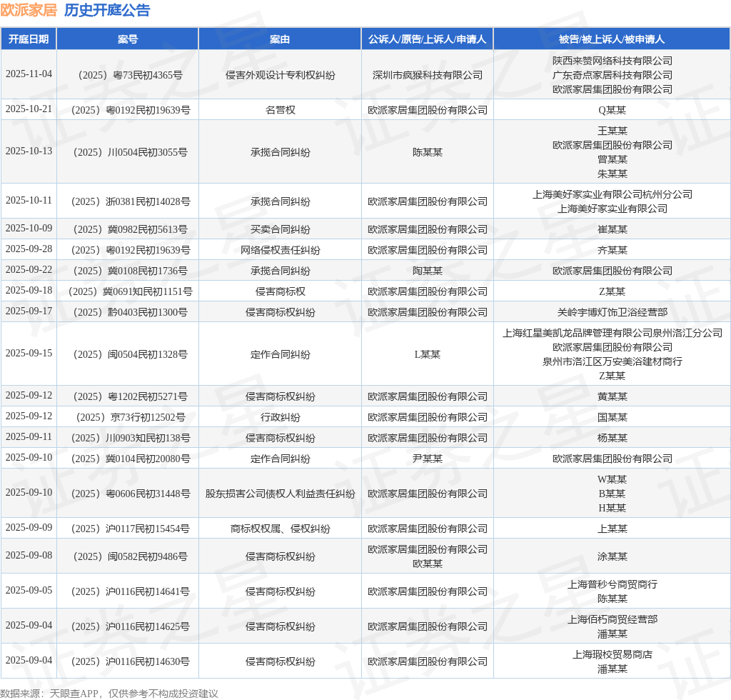Click defendant 朱某某
Screen dimensions: 731x700
[x=612, y=174]
